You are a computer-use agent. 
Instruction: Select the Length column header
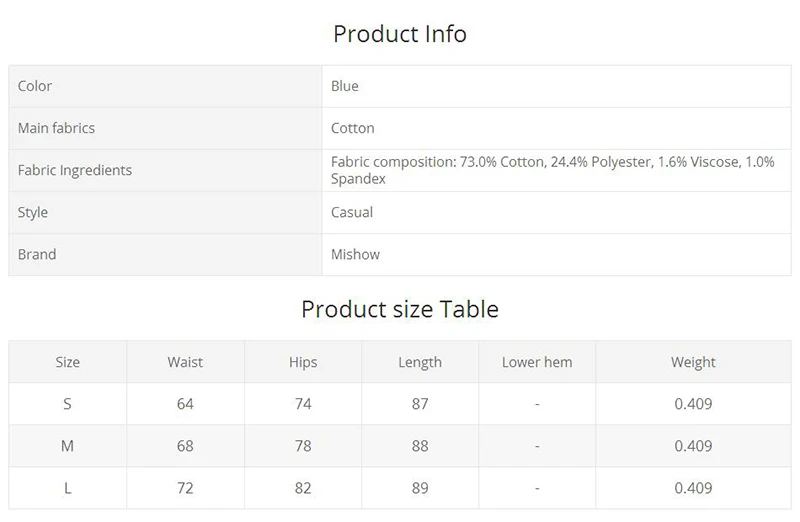click(420, 362)
